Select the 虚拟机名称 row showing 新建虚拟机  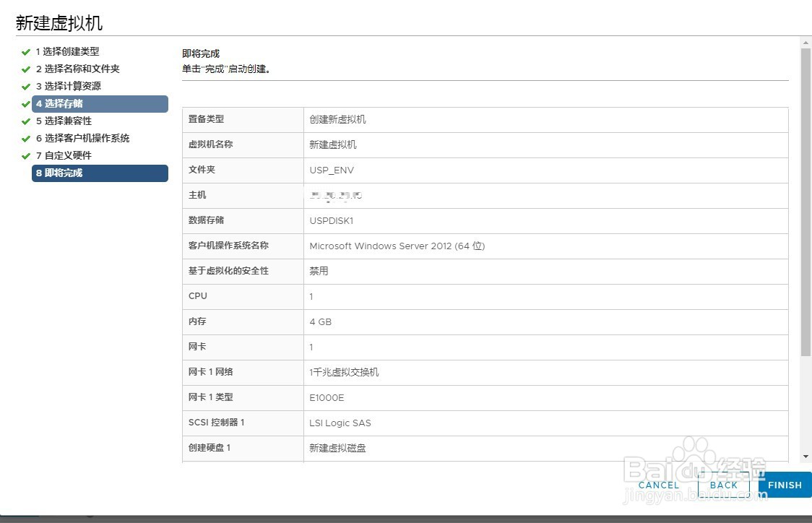[484, 144]
